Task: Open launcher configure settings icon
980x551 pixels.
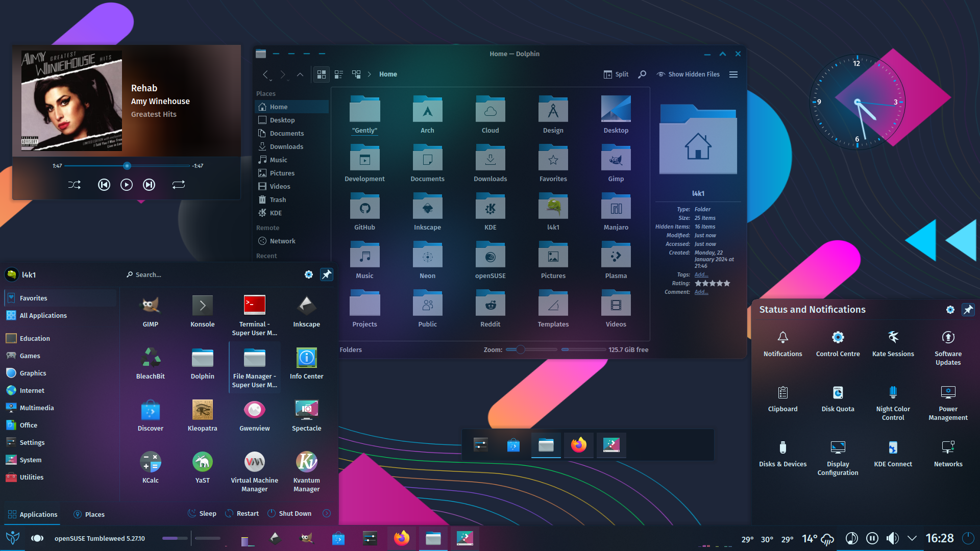Action: [x=309, y=274]
